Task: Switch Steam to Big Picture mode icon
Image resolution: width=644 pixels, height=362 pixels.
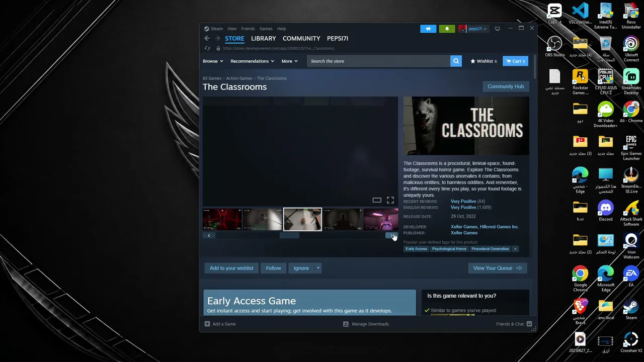Action: click(498, 29)
